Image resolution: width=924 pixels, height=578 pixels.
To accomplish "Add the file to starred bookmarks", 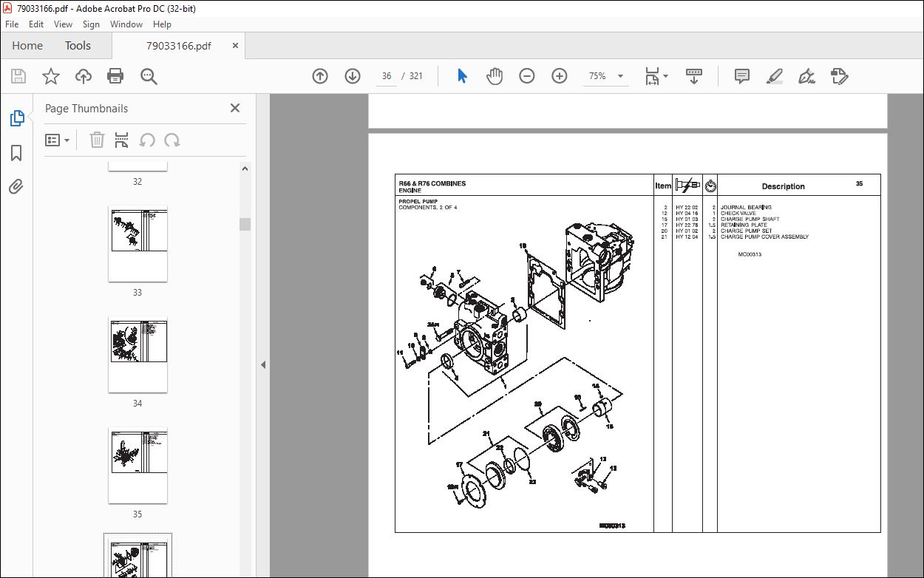I will 51,76.
